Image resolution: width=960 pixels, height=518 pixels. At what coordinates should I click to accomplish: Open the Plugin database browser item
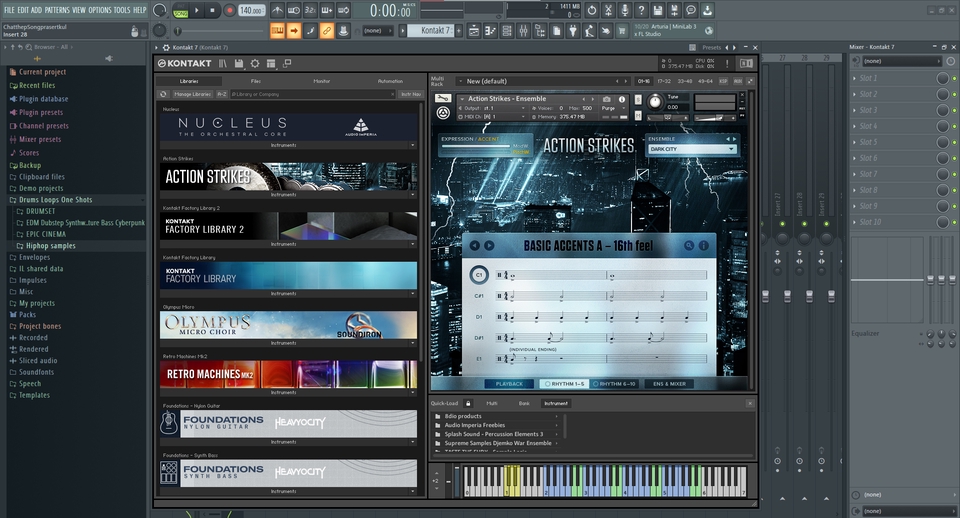coord(43,99)
